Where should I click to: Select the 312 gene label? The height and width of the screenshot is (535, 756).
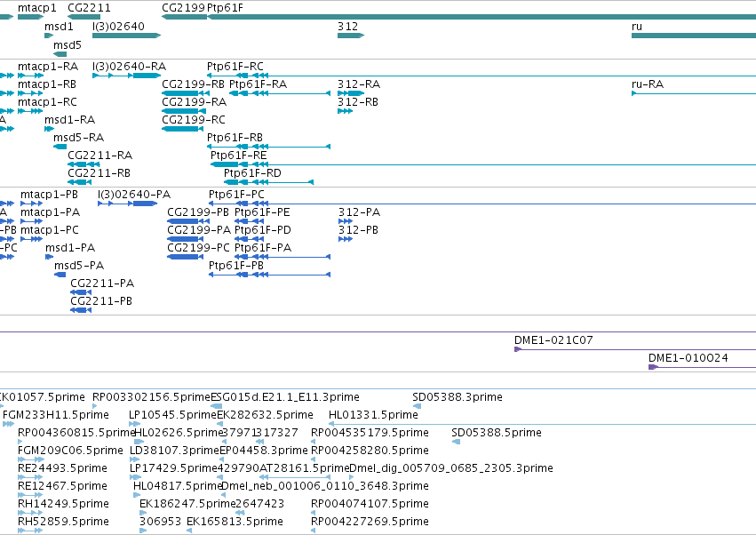347,27
